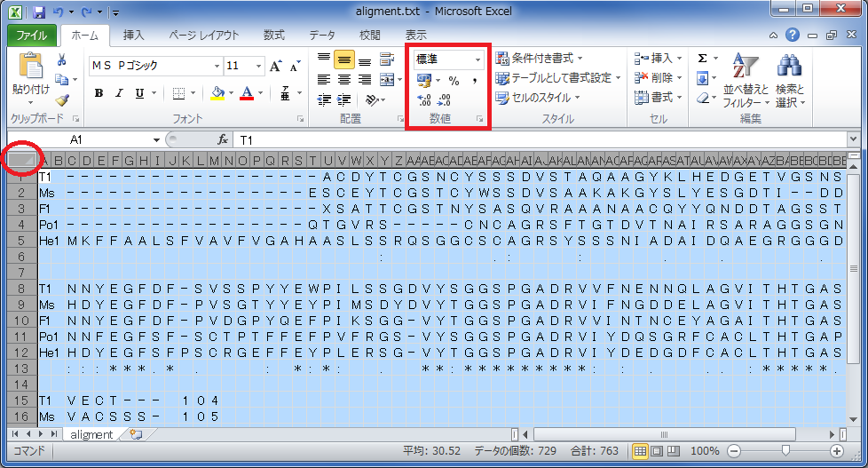This screenshot has height=468, width=868.
Task: Click the comma style icon
Action: pos(475,80)
